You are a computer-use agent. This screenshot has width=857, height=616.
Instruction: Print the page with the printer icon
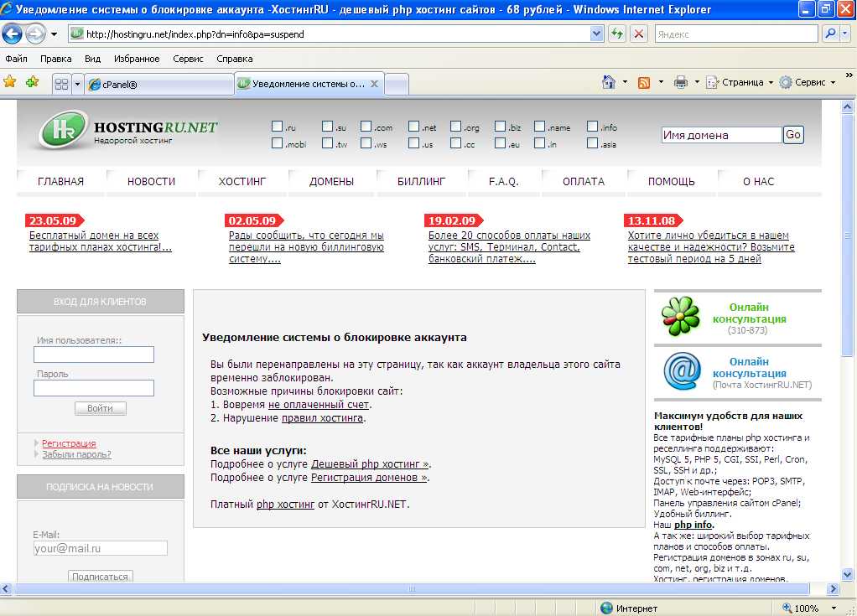[x=680, y=82]
